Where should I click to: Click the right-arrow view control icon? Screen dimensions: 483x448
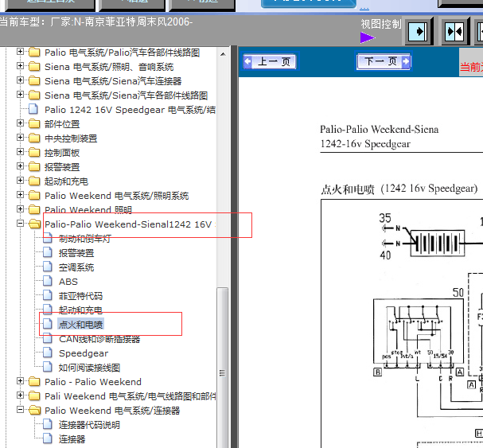point(418,31)
